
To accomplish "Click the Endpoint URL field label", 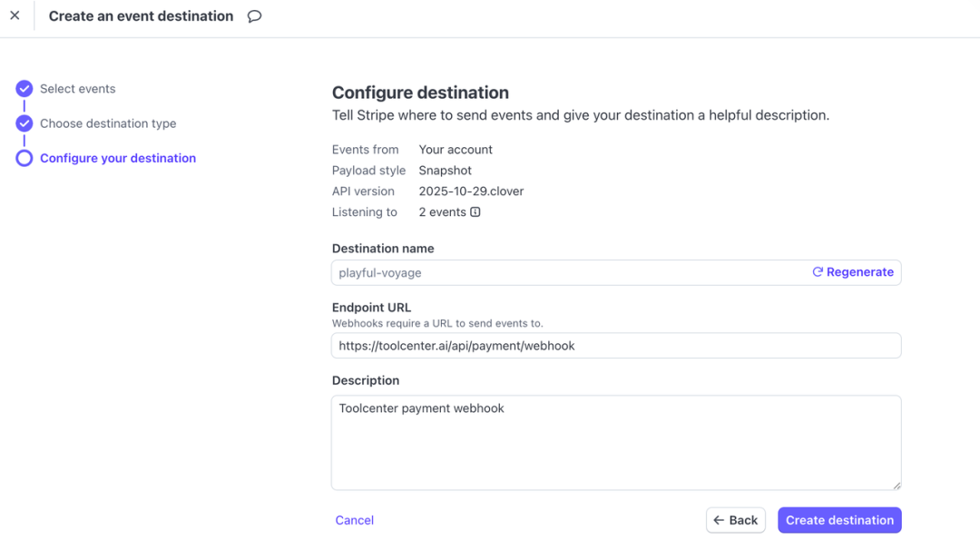I will 371,308.
